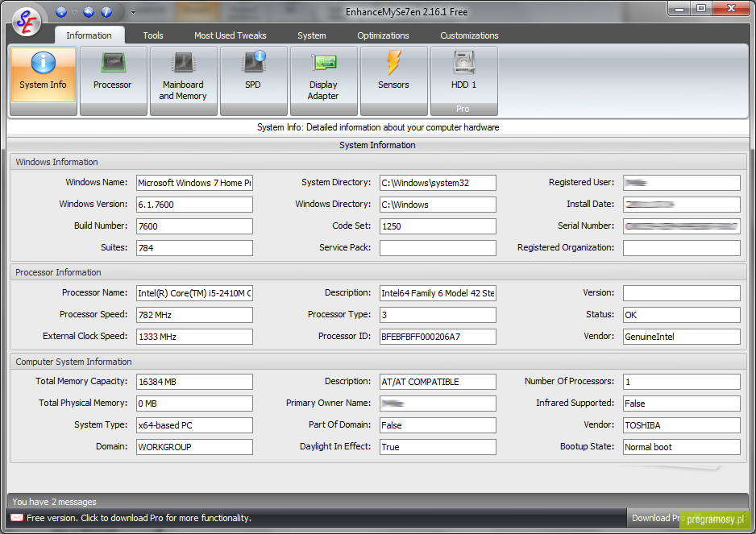Image resolution: width=756 pixels, height=534 pixels.
Task: Open the System tab
Action: pos(311,35)
